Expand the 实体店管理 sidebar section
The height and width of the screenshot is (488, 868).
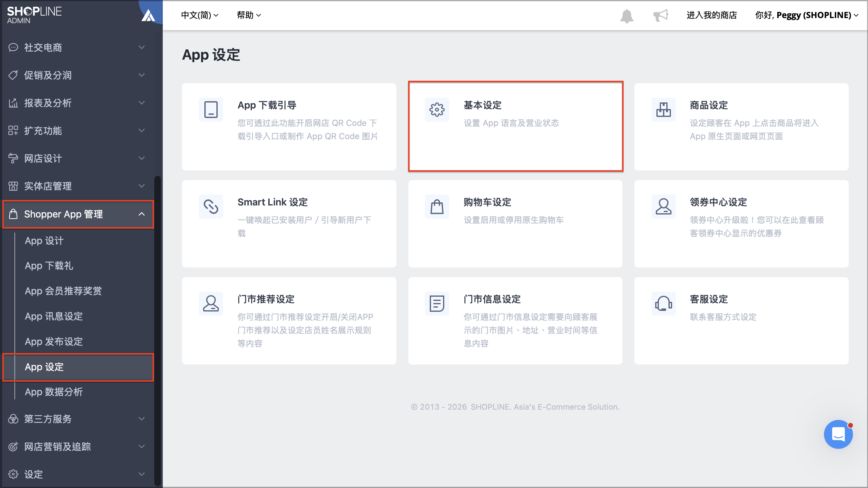coord(78,186)
